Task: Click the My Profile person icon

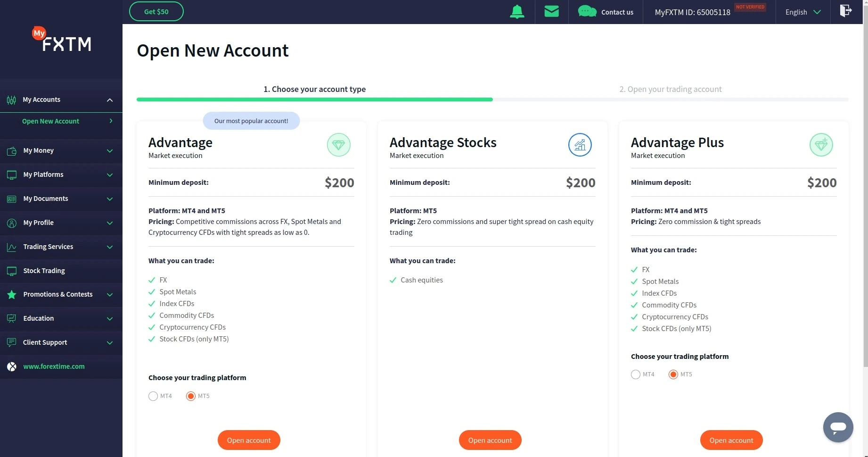Action: tap(12, 223)
